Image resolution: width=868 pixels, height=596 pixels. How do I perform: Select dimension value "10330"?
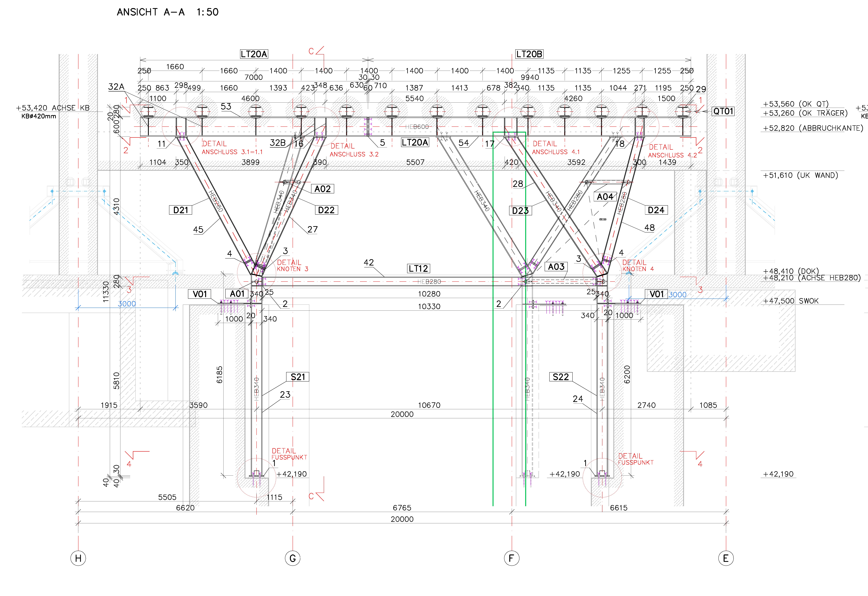pos(429,307)
